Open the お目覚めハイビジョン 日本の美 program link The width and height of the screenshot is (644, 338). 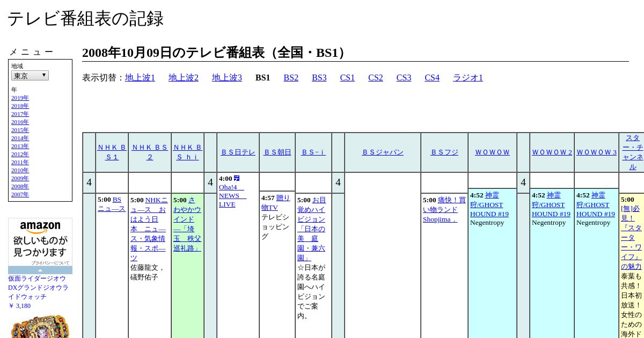click(312, 229)
